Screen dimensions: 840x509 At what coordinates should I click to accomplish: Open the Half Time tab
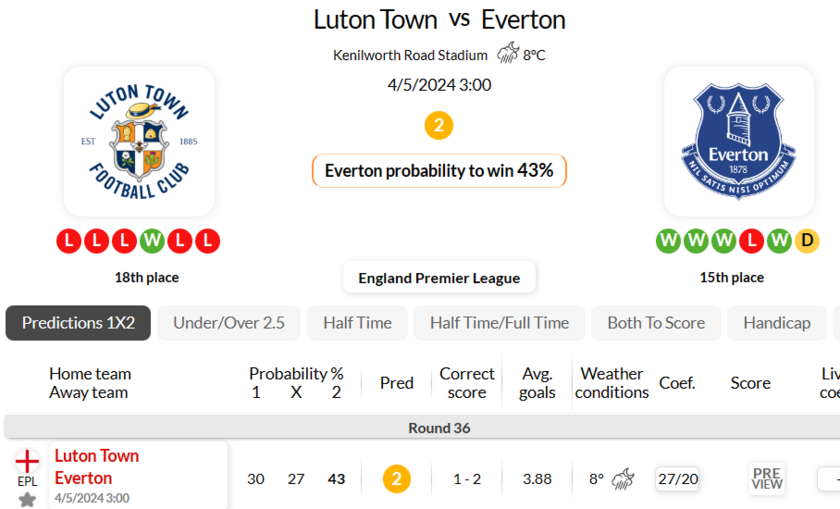point(357,323)
